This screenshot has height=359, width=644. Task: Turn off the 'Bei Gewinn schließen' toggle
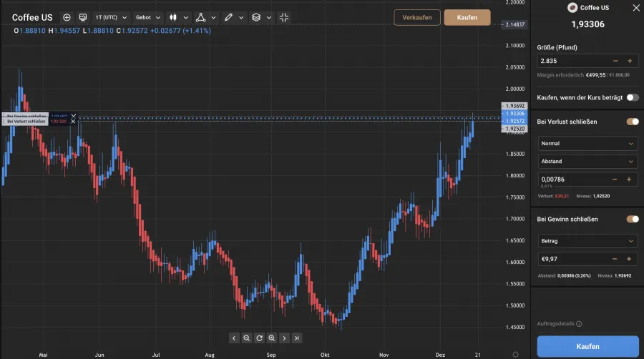[632, 219]
